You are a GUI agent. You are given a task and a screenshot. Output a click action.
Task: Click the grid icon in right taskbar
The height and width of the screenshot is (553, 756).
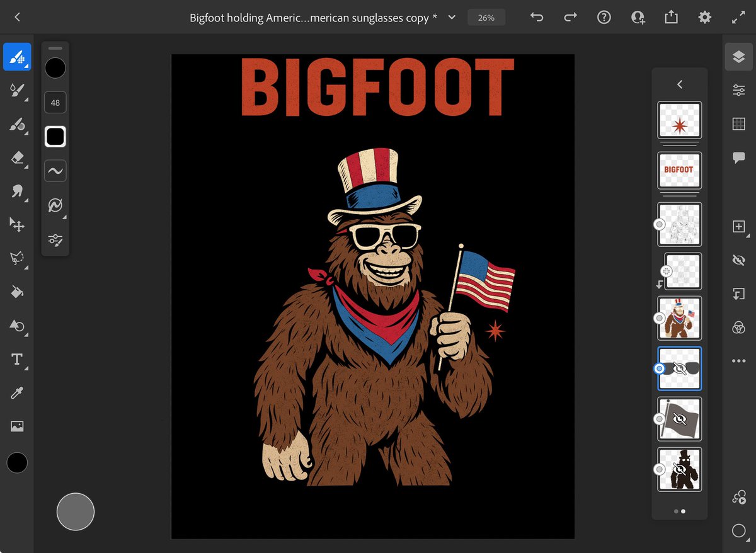click(739, 124)
